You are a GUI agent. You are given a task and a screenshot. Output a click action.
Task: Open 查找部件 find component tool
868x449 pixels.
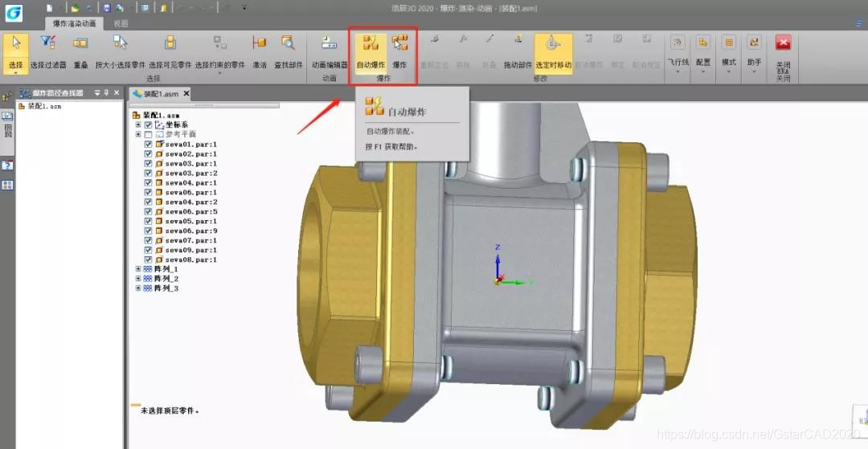tap(289, 52)
